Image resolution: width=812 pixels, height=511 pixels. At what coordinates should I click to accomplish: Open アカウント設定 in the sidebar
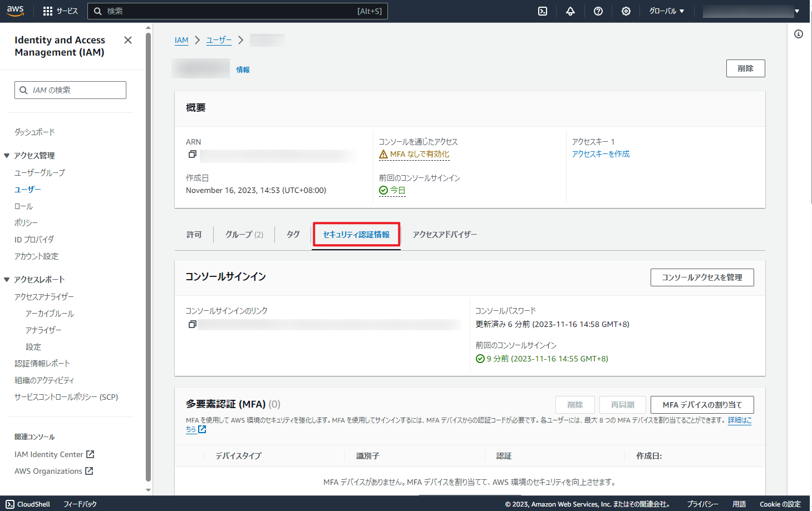pyautogui.click(x=36, y=256)
